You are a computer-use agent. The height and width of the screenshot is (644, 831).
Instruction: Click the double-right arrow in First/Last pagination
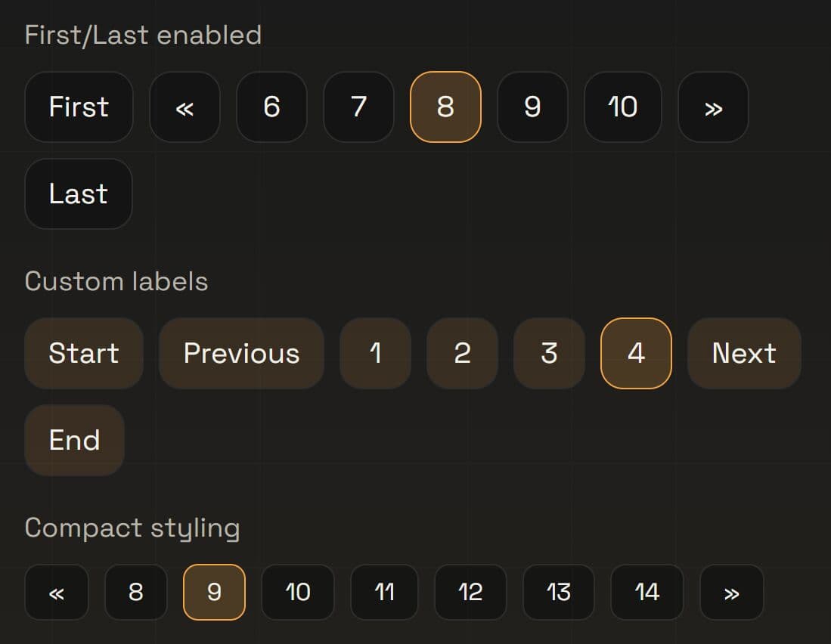[713, 107]
